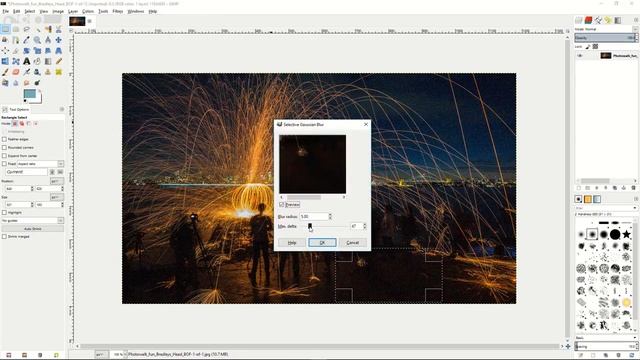Open the layer Mode Normal dropdown
The width and height of the screenshot is (640, 360).
[606, 29]
